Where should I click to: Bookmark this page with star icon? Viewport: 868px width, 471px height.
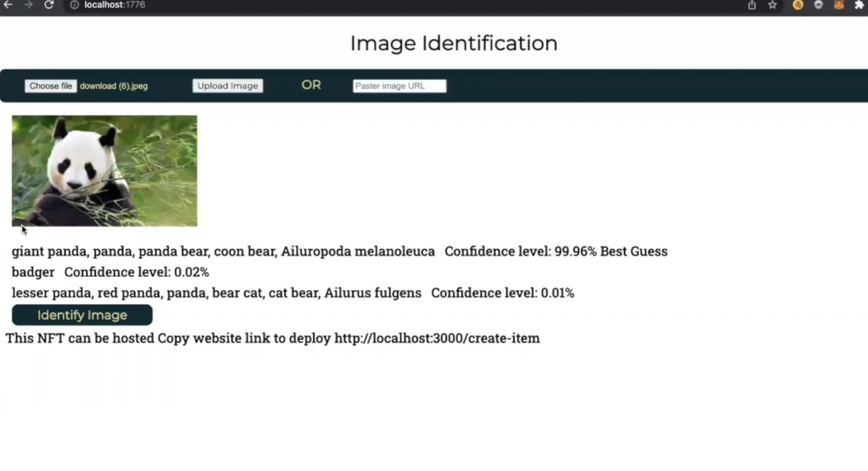click(773, 5)
